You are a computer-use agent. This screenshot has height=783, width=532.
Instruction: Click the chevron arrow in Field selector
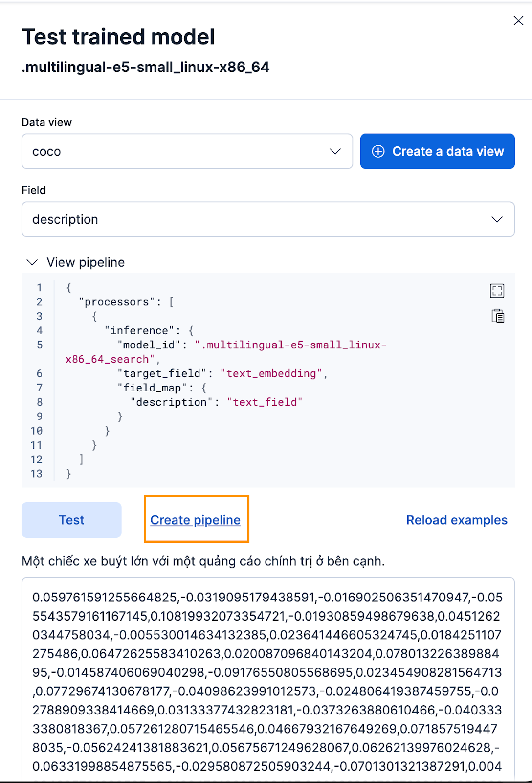point(497,219)
